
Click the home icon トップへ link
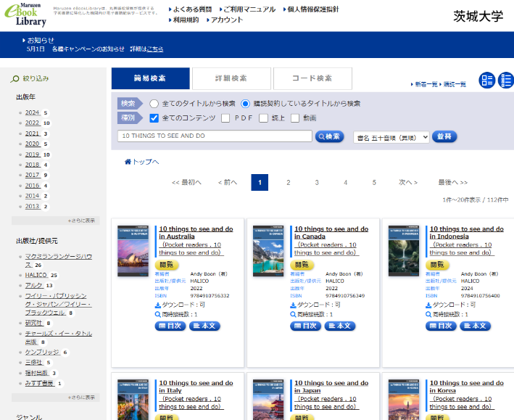coord(141,162)
